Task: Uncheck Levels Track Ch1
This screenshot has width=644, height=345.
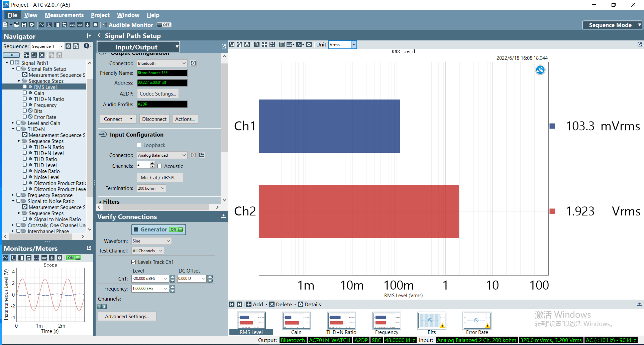Action: 134,262
